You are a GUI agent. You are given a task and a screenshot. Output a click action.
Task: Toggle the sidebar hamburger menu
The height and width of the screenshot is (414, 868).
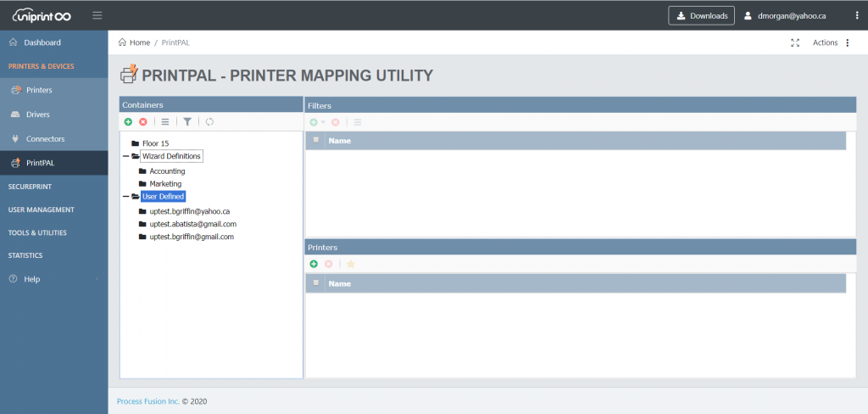[97, 15]
